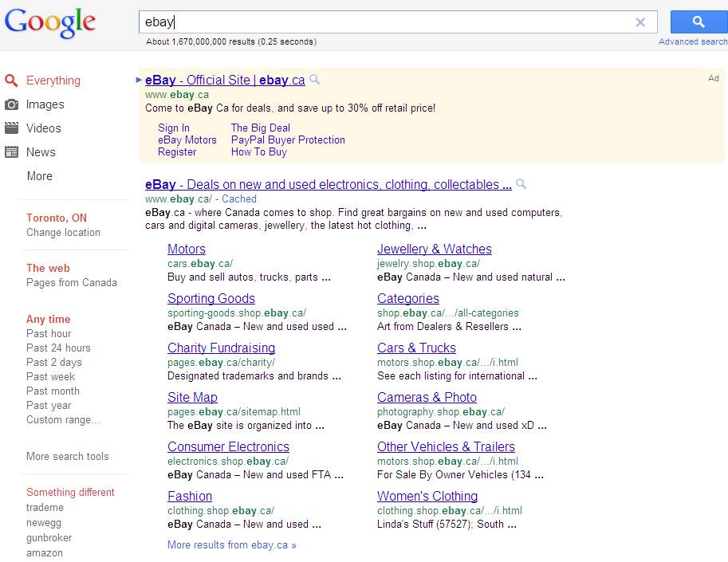
Task: Filter results to Past week
Action: (x=50, y=376)
